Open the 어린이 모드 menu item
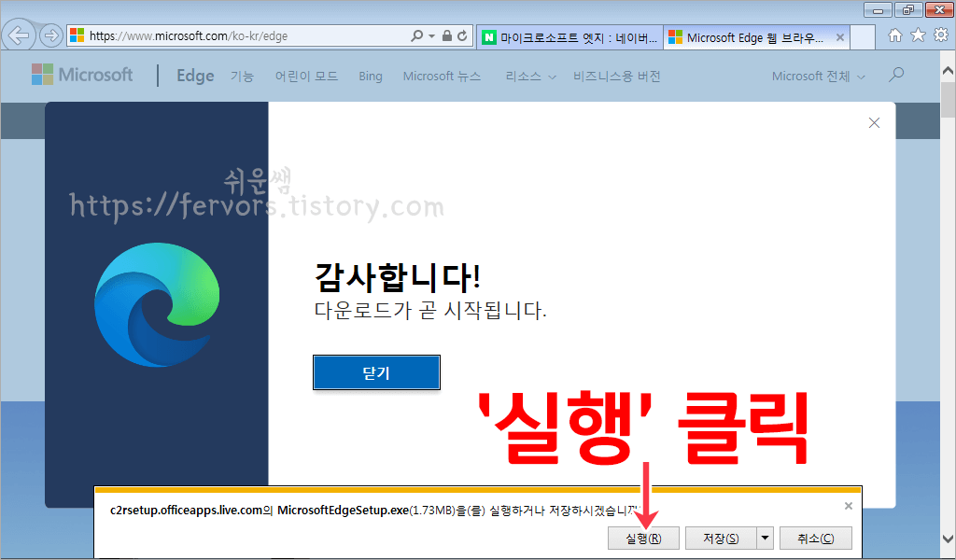Screen dimensions: 956x560 pyautogui.click(x=306, y=77)
